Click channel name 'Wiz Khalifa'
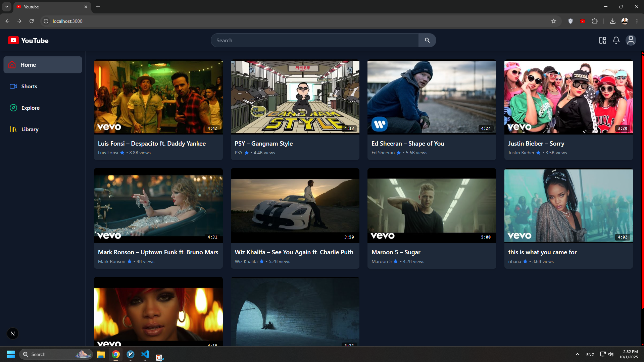This screenshot has height=362, width=644. point(246,261)
